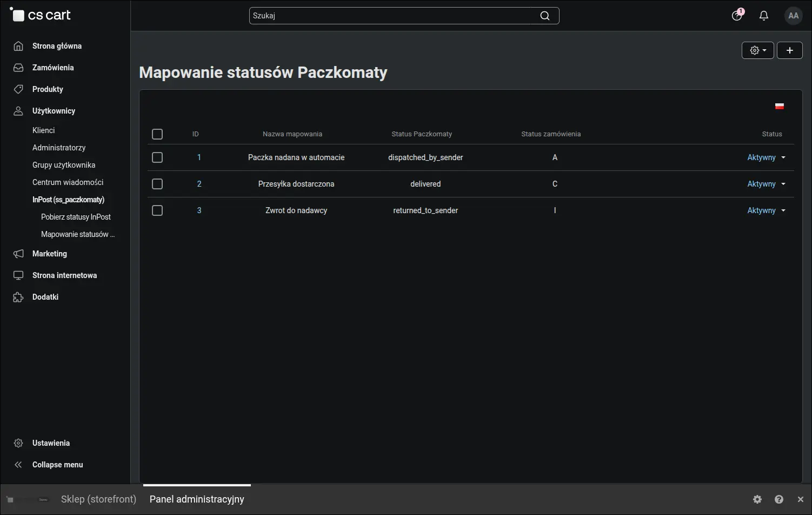
Task: Go to Centrum wiadomości submenu
Action: [68, 182]
